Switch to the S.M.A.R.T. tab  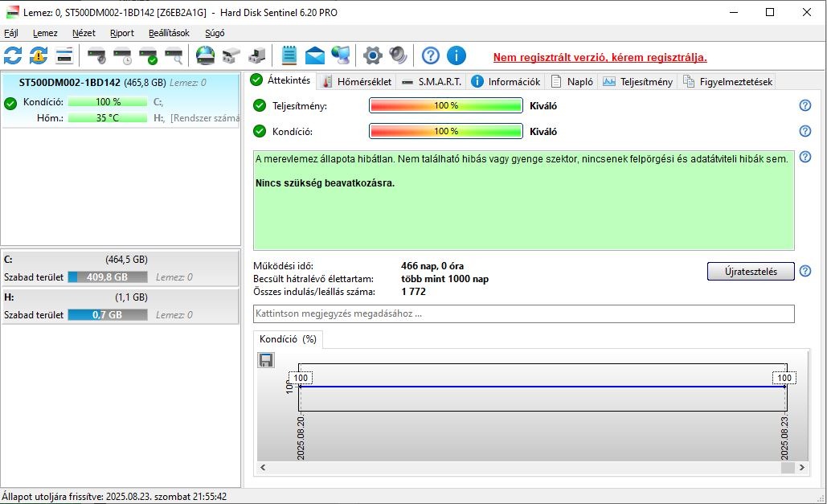click(431, 82)
